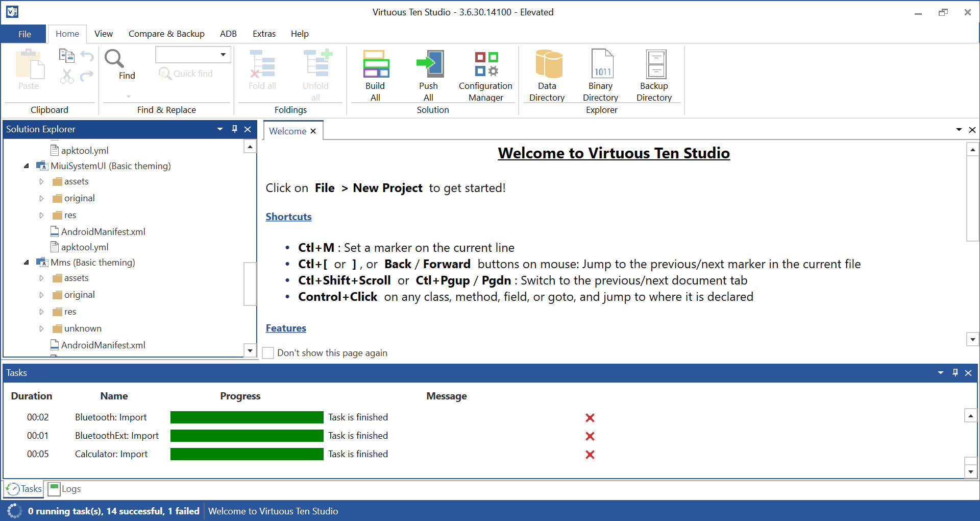Open the Compare & Backup ribbon tab
Screen dimensions: 980x521
(x=166, y=34)
